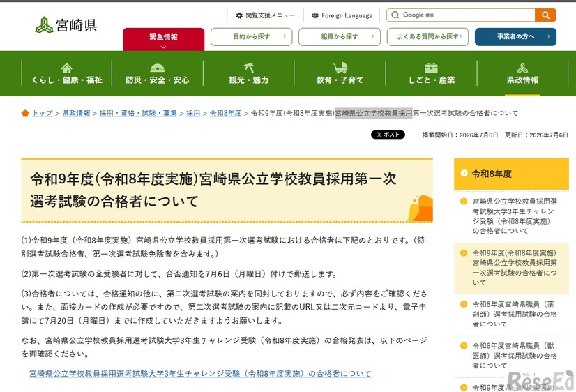
Task: Open the 事業者の方へ button
Action: pyautogui.click(x=515, y=37)
